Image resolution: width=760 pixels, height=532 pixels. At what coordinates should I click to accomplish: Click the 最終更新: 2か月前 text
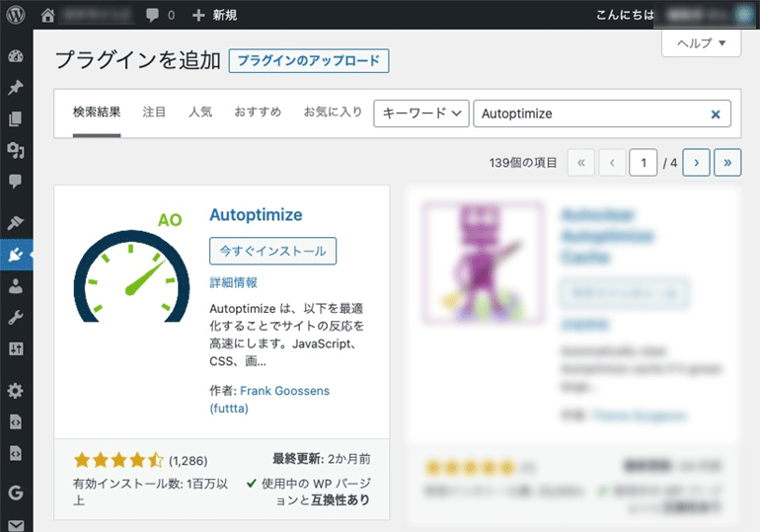[322, 458]
